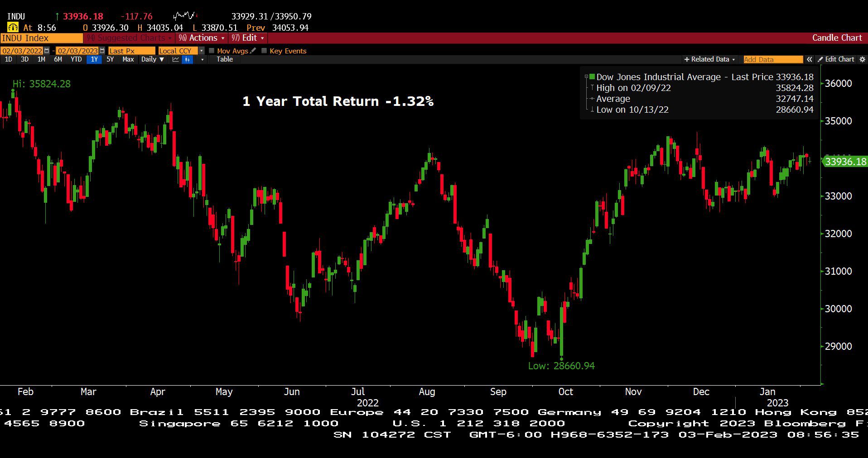Viewport: 868px width, 458px height.
Task: Select the candle chart style icon
Action: [187, 59]
